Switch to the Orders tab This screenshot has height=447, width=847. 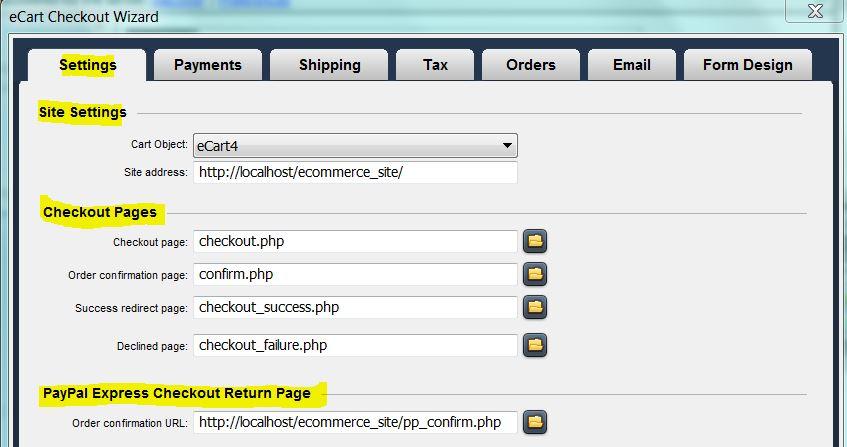click(530, 65)
